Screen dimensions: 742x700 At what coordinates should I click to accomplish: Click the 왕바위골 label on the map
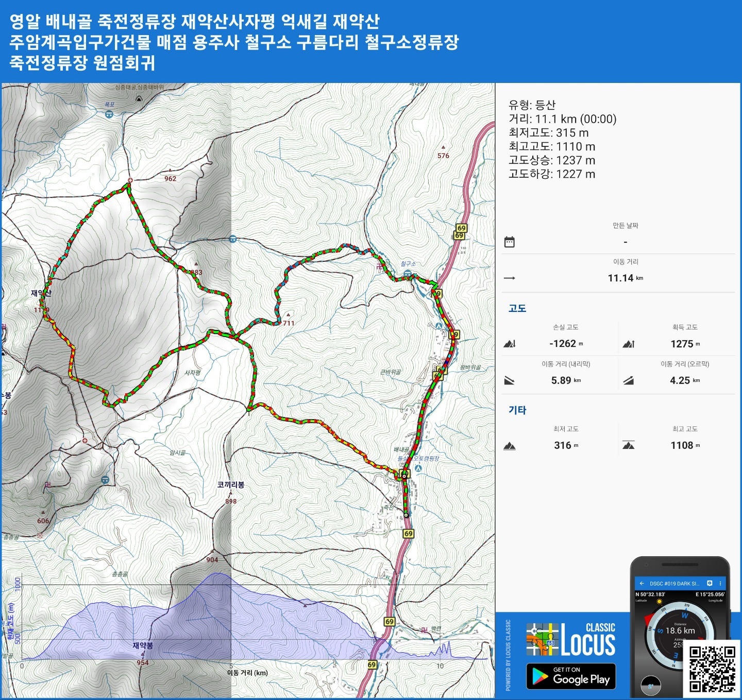point(470,367)
